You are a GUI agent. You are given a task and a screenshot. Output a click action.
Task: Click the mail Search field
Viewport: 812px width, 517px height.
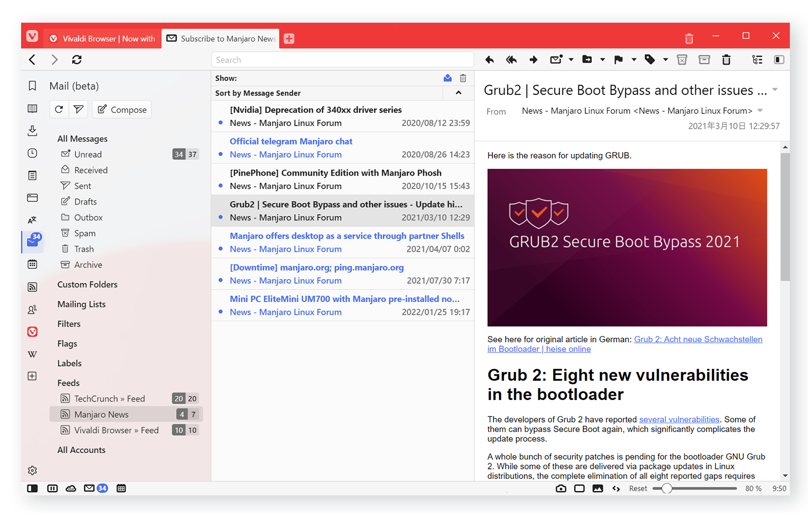[342, 60]
